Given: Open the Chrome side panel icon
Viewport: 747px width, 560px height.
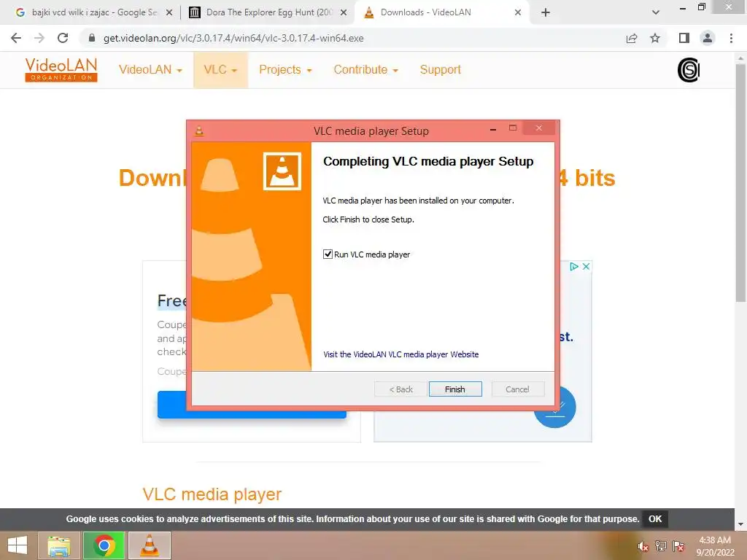Looking at the screenshot, I should (684, 38).
